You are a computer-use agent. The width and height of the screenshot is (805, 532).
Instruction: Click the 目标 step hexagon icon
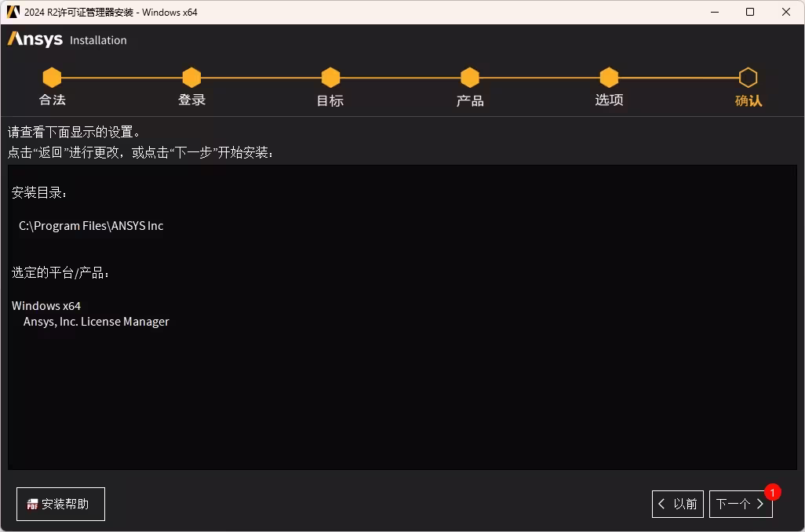pyautogui.click(x=330, y=78)
